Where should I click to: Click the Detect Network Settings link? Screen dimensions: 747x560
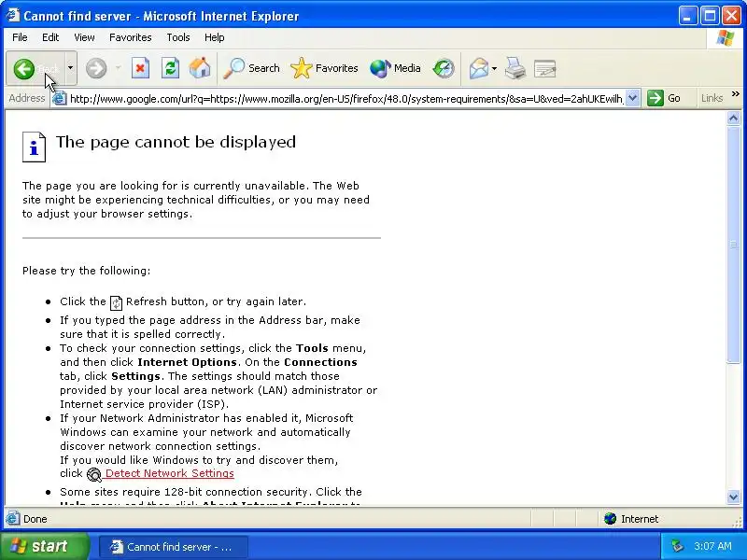pyautogui.click(x=170, y=473)
